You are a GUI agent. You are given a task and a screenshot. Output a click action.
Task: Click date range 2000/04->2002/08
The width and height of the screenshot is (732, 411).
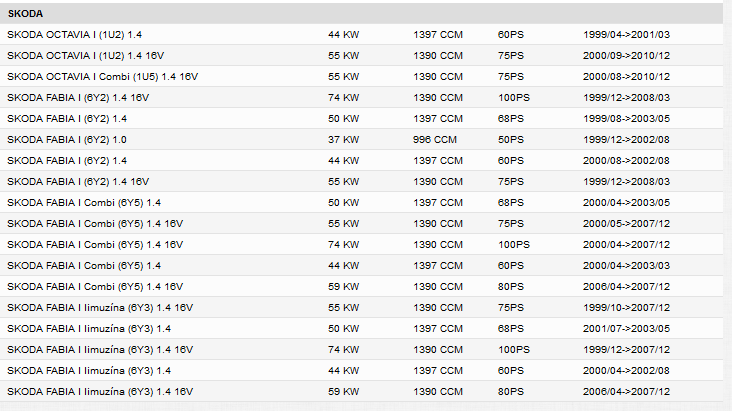[626, 371]
